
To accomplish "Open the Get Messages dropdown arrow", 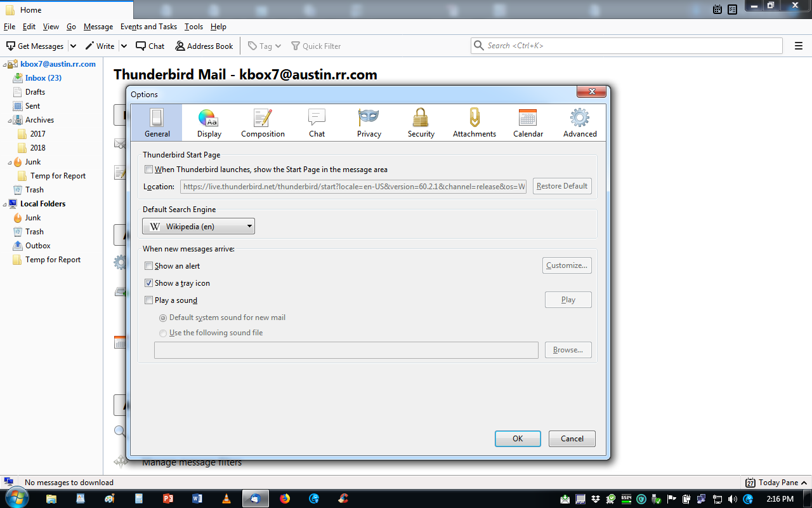I will tap(73, 46).
